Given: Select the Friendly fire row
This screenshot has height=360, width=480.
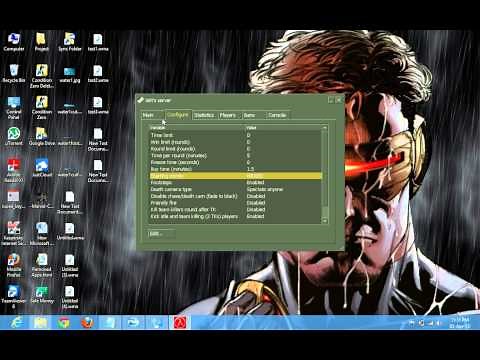Looking at the screenshot, I should (x=235, y=203).
